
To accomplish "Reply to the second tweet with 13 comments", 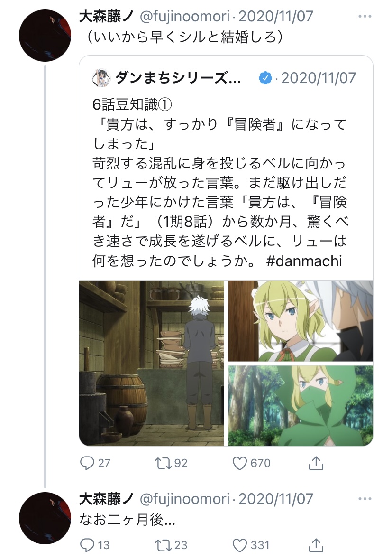I will tap(95, 545).
